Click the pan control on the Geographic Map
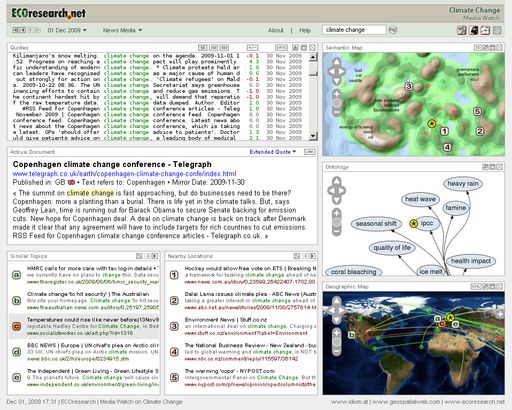Viewport: 512px width, 410px height. [336, 310]
